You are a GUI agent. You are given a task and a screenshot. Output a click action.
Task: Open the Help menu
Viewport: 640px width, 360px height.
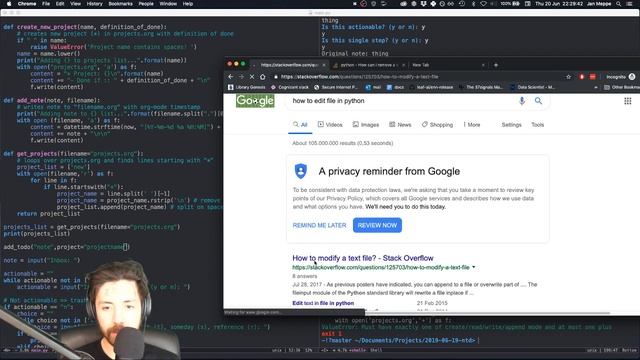coord(187,4)
